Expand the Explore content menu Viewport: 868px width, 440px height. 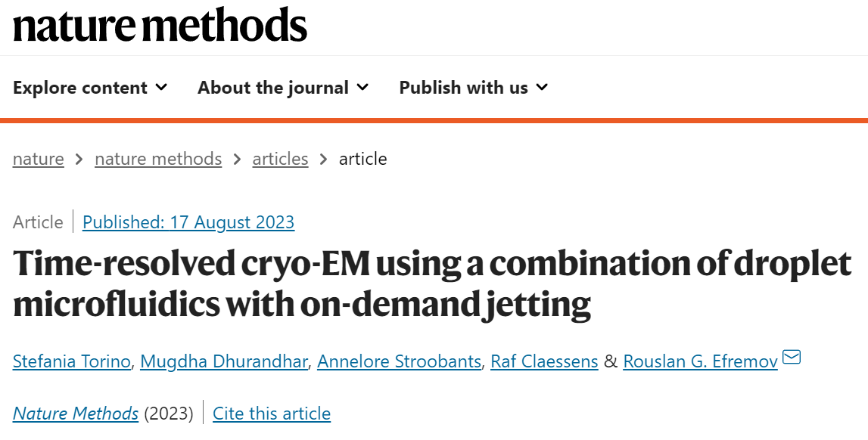pyautogui.click(x=90, y=88)
